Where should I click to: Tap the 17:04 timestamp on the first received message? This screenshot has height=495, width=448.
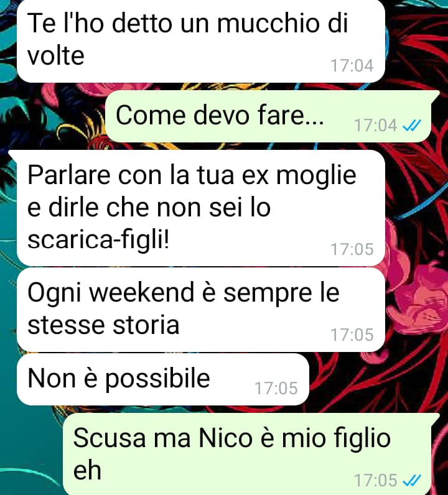point(352,66)
